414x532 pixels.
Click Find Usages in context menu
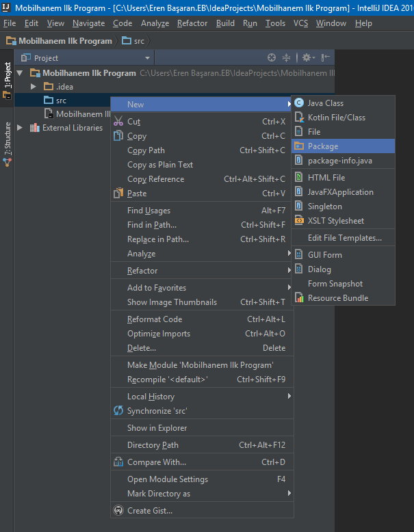coord(202,211)
